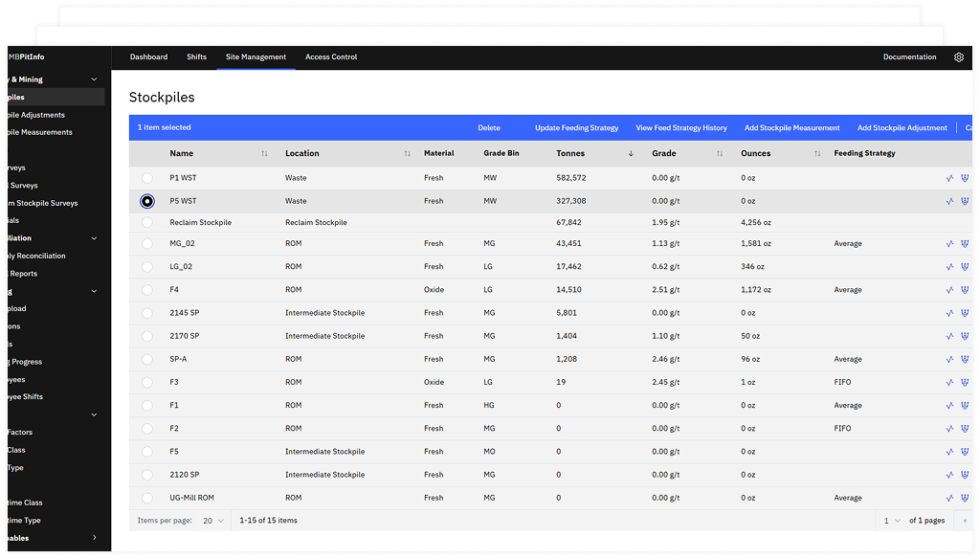Open activity chart icon for UG-Mill ROM
This screenshot has width=980, height=559.
click(950, 499)
